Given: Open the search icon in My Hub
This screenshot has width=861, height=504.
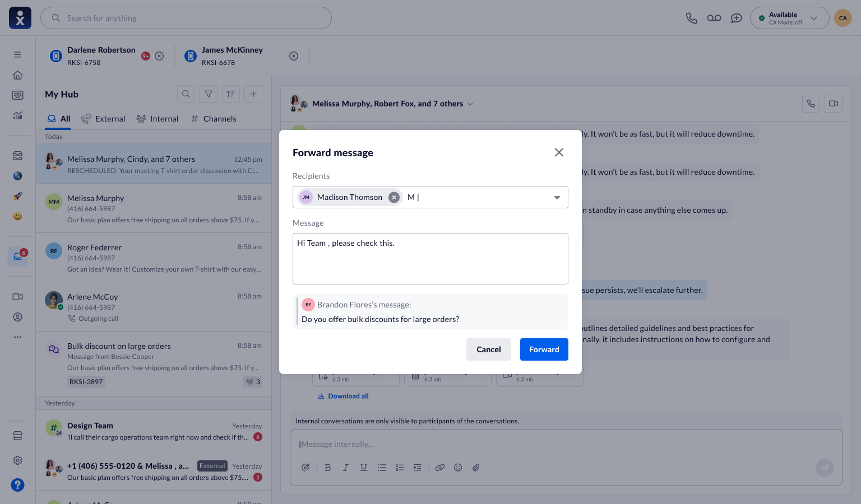Looking at the screenshot, I should coord(186,94).
